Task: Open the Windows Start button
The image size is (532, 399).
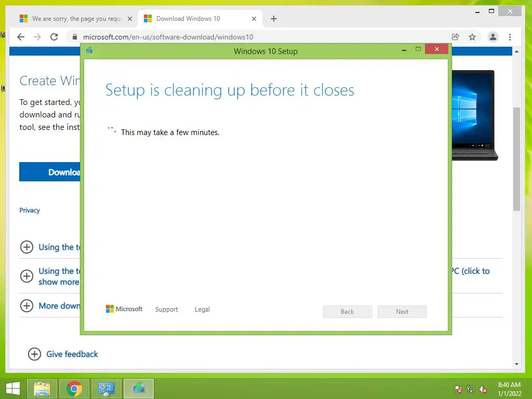Action: click(x=13, y=389)
